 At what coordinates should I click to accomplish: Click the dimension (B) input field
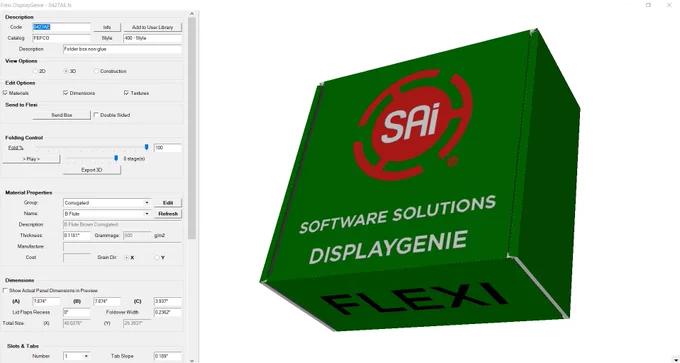[x=107, y=301]
